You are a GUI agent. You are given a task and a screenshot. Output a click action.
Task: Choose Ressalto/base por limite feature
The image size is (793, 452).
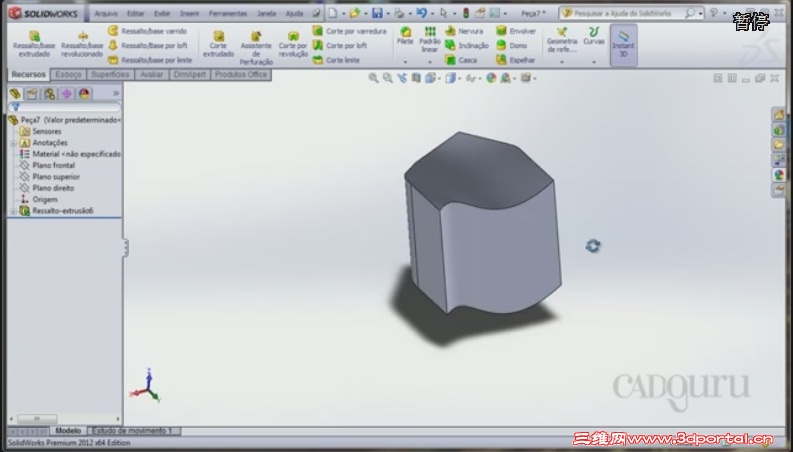coord(150,60)
